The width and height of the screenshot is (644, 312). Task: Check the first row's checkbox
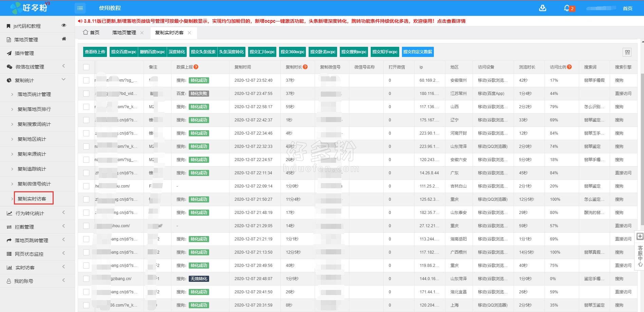pyautogui.click(x=86, y=80)
